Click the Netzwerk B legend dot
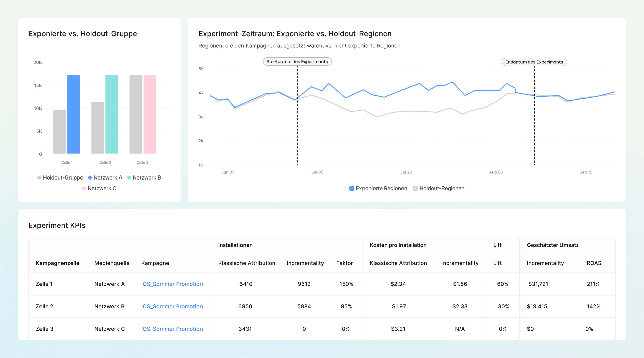Screen dimensions: 644x358 coord(129,178)
